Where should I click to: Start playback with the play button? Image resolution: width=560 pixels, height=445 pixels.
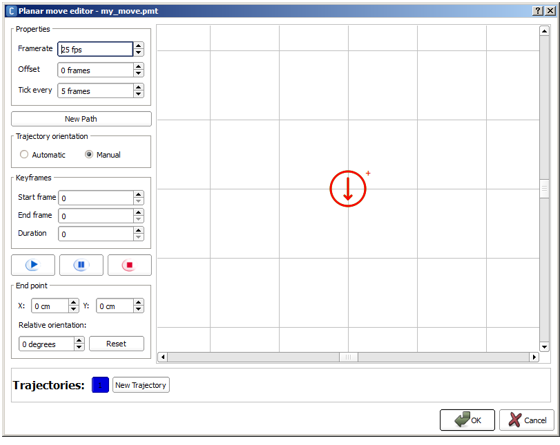click(33, 265)
